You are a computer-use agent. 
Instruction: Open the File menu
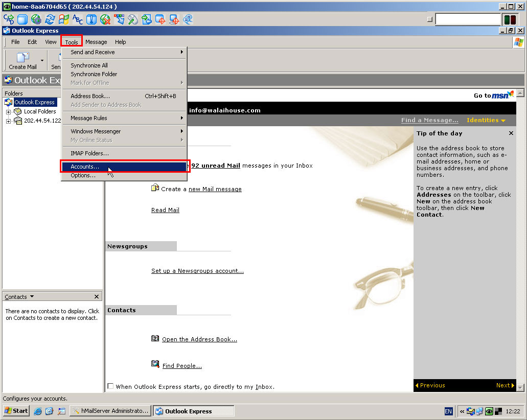[15, 42]
